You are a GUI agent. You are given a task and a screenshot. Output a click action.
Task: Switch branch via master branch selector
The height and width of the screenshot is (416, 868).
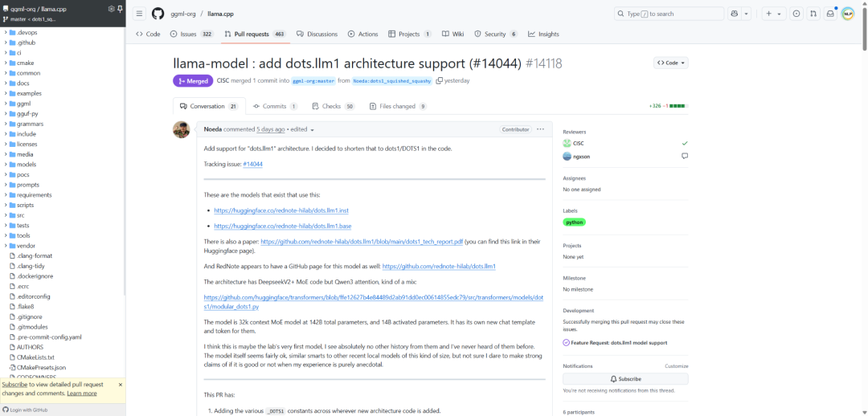click(30, 19)
